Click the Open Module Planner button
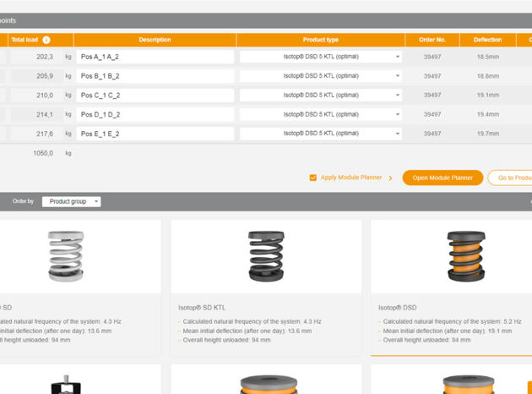Screen dimensions: 532x394 click(x=442, y=178)
